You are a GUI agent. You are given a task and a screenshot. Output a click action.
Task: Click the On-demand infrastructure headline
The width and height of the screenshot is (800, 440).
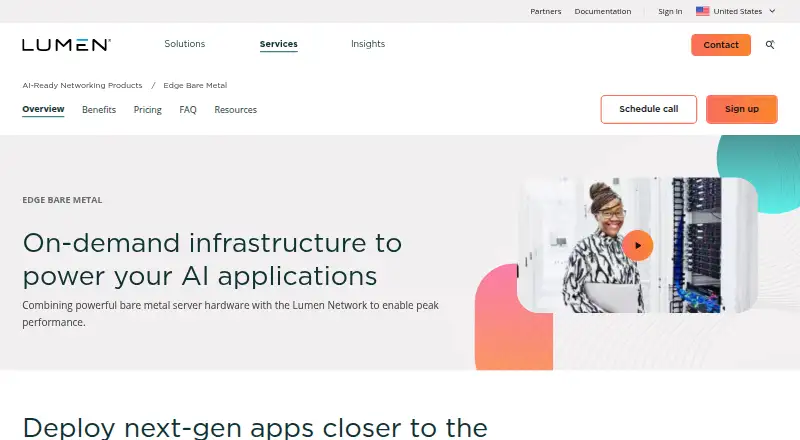[x=212, y=259]
